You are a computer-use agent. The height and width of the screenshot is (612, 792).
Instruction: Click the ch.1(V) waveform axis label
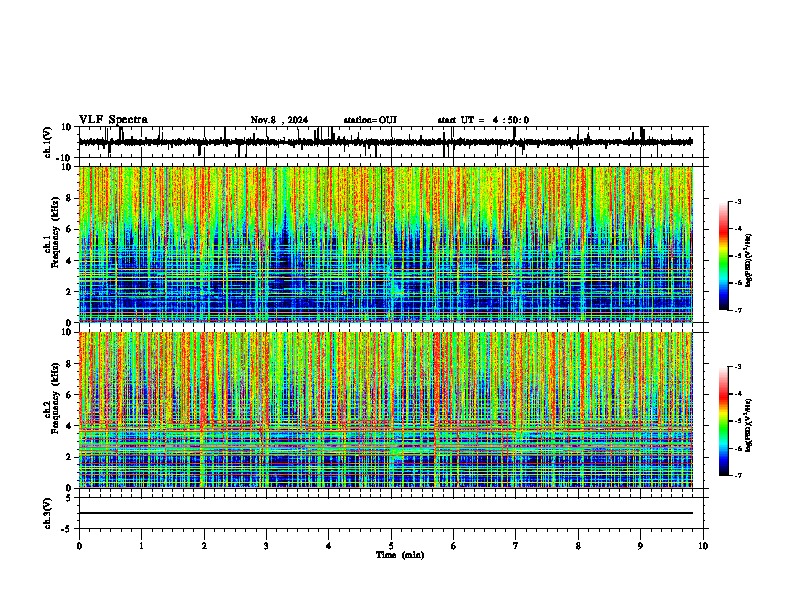coord(48,142)
